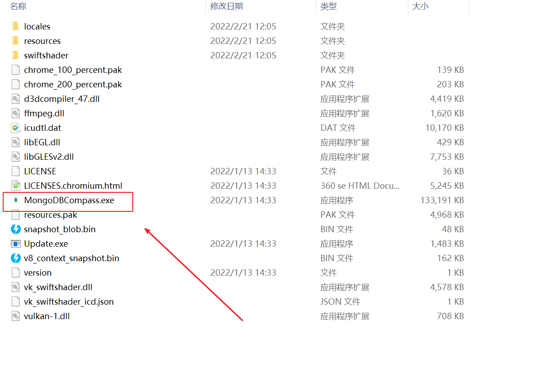Click the MongoDBCompass.exe leaf icon
552x392 pixels.
coord(16,200)
